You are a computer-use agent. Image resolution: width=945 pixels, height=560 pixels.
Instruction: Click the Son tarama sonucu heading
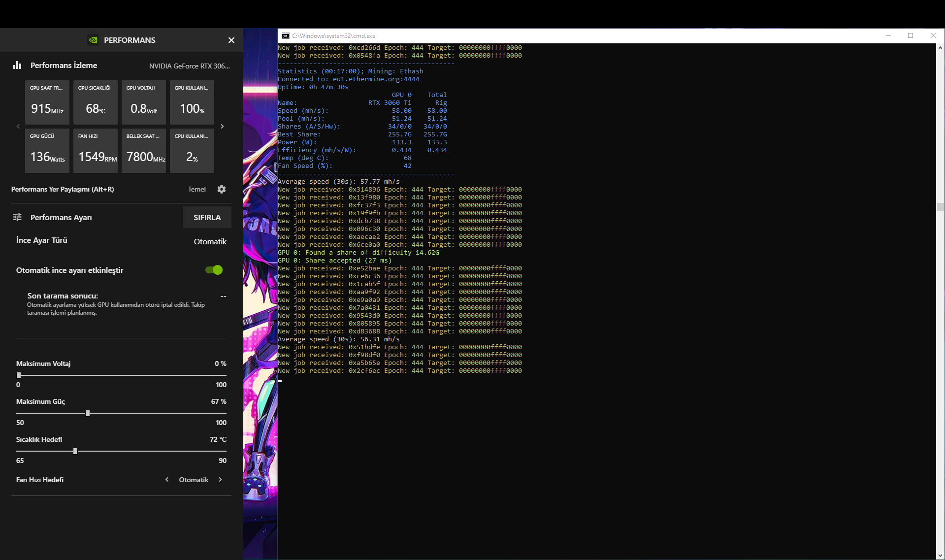point(63,296)
